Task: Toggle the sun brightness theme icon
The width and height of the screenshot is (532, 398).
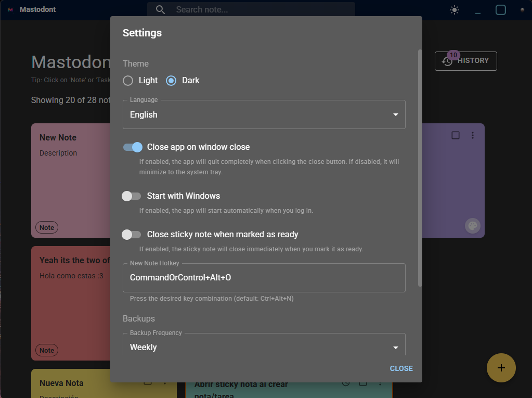Action: click(455, 10)
